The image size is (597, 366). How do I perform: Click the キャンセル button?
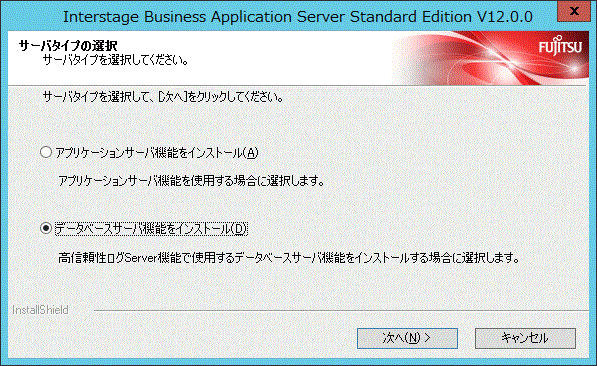[x=525, y=338]
